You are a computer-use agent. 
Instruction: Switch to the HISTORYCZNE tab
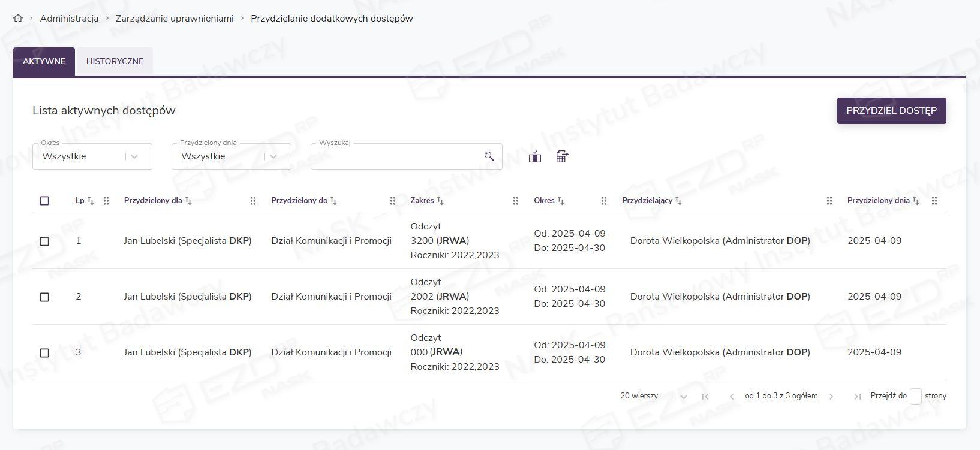pos(115,61)
